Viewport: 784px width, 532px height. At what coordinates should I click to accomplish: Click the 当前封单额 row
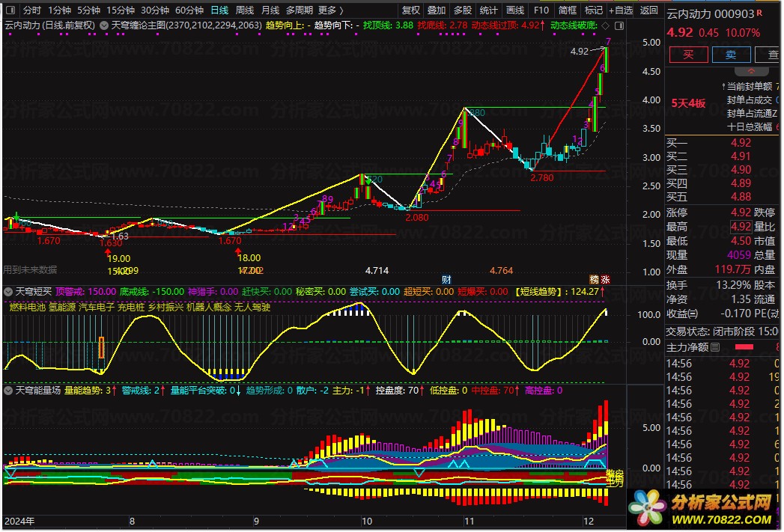pyautogui.click(x=750, y=86)
